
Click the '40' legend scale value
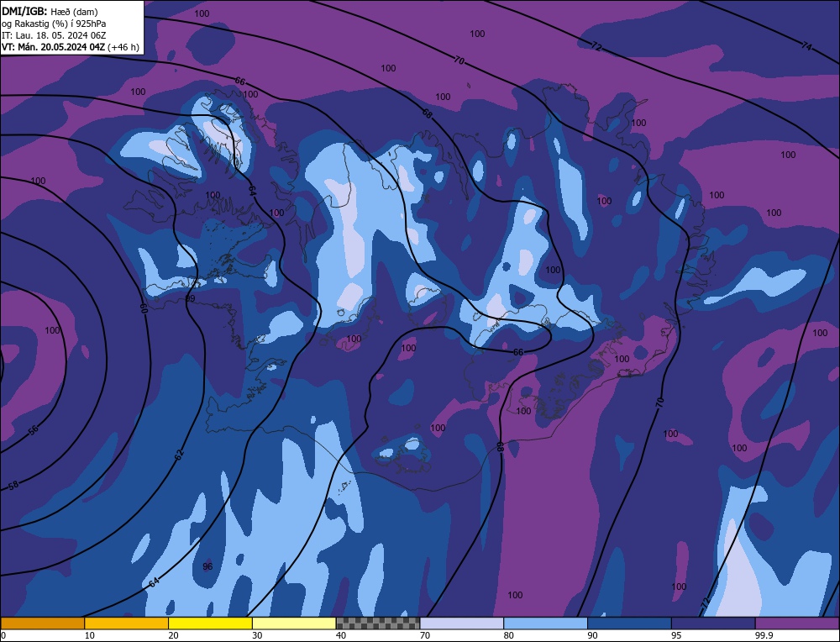[x=341, y=635]
